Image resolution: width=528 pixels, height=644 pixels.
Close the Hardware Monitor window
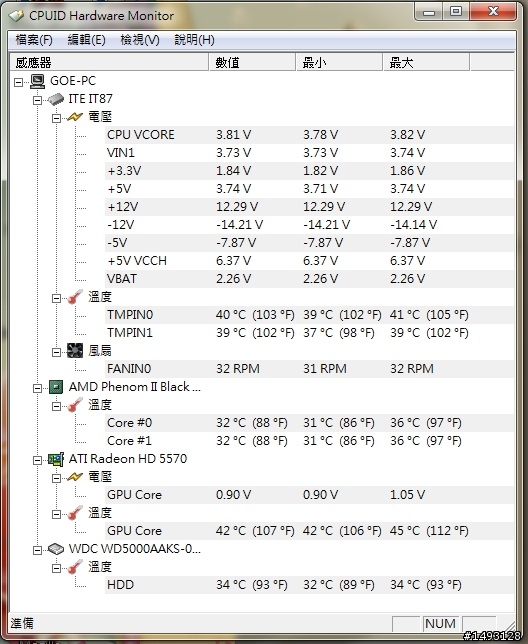pos(493,12)
